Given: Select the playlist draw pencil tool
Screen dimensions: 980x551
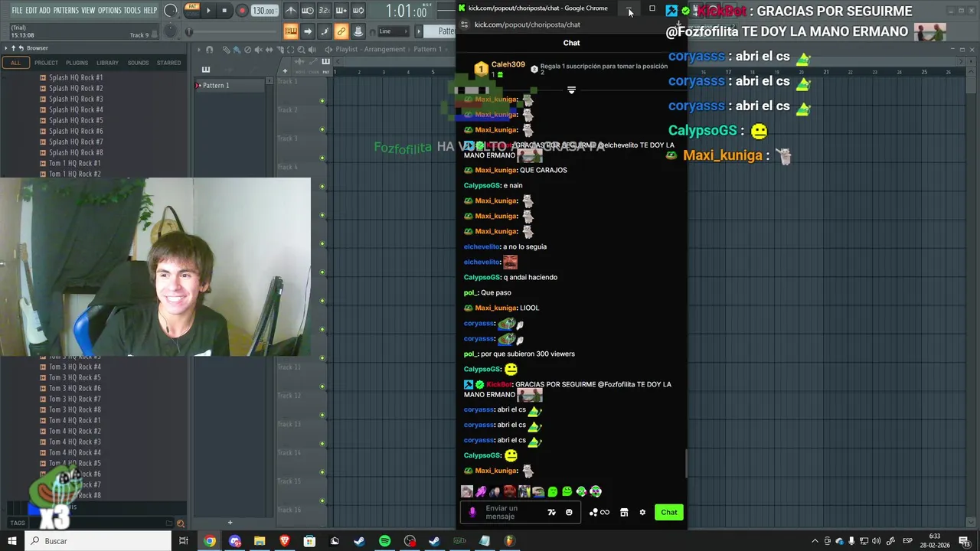Looking at the screenshot, I should (227, 50).
